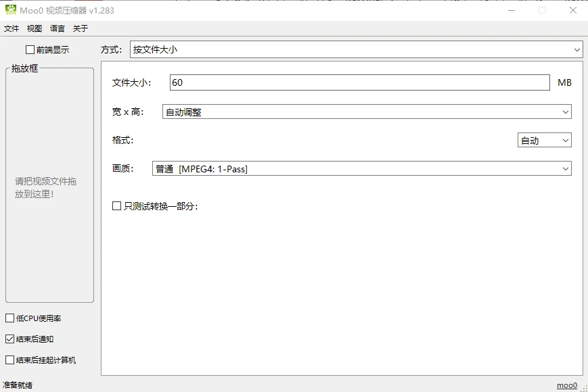The image size is (588, 392).
Task: Open the 视图 menu
Action: click(35, 28)
